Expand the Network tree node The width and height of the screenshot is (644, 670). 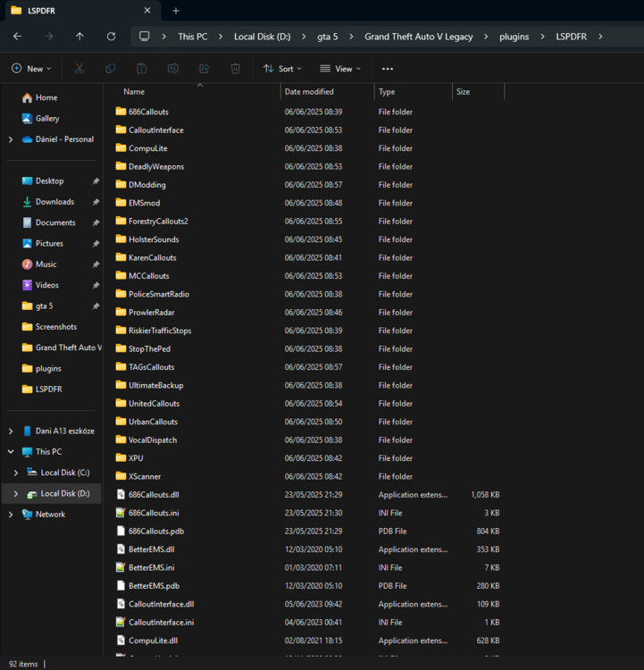coord(11,515)
